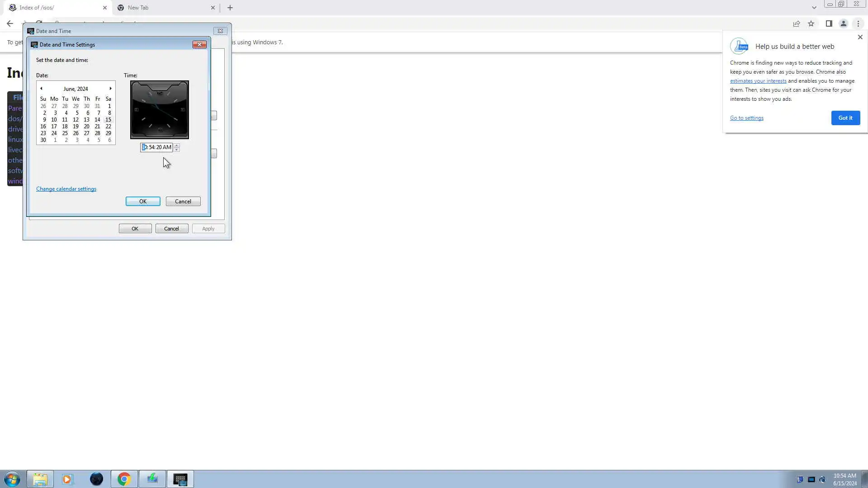
Task: Go back with the browser arrow
Action: point(10,23)
